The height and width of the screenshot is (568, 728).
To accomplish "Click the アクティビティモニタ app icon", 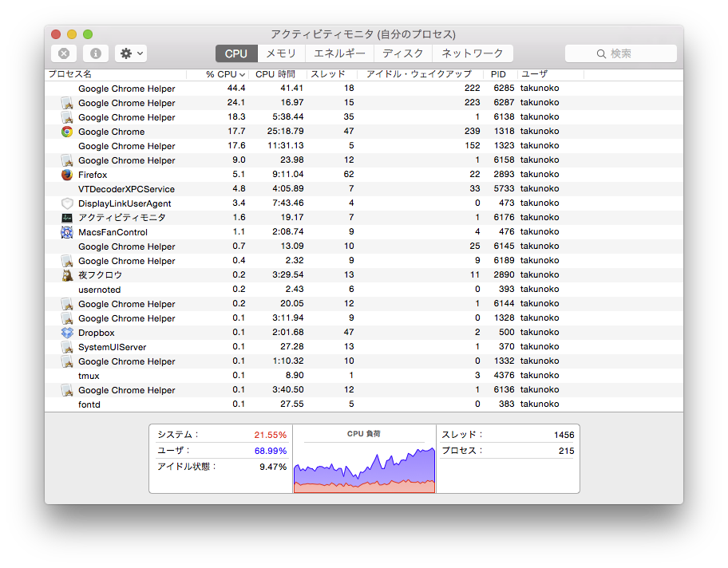I will pyautogui.click(x=67, y=218).
